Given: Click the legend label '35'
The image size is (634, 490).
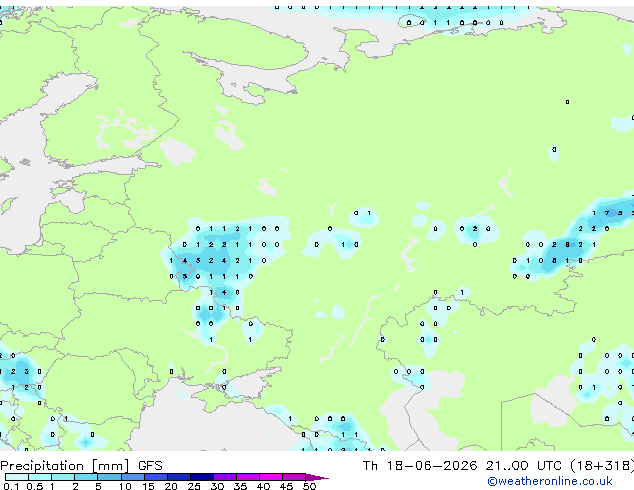Looking at the screenshot, I should pyautogui.click(x=240, y=486).
